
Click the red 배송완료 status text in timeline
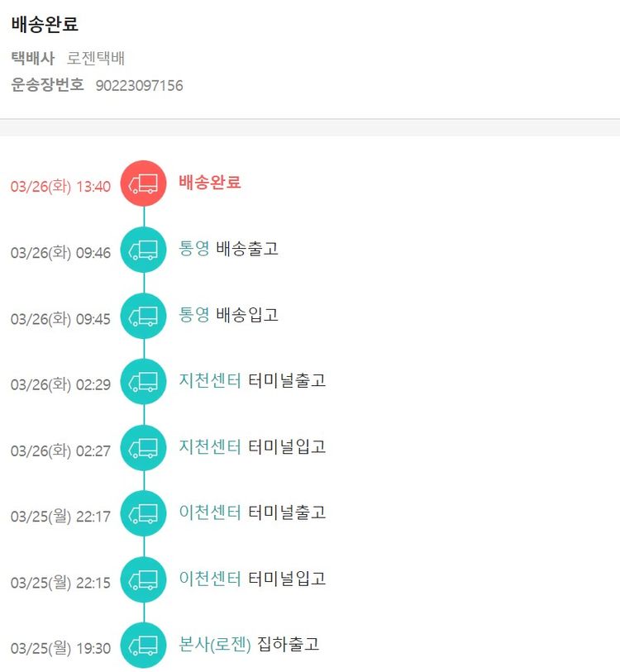(210, 182)
